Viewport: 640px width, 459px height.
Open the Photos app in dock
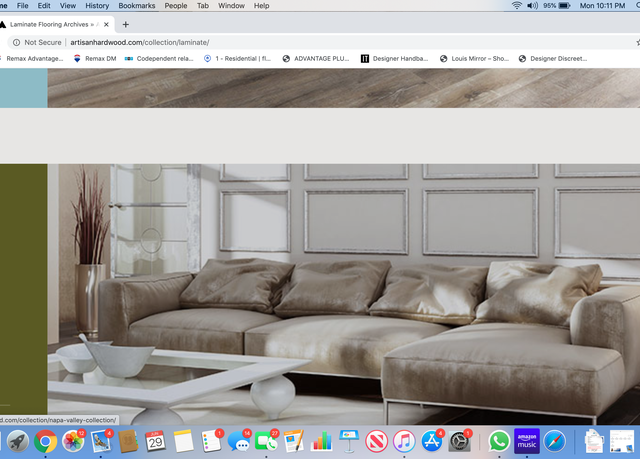click(73, 441)
